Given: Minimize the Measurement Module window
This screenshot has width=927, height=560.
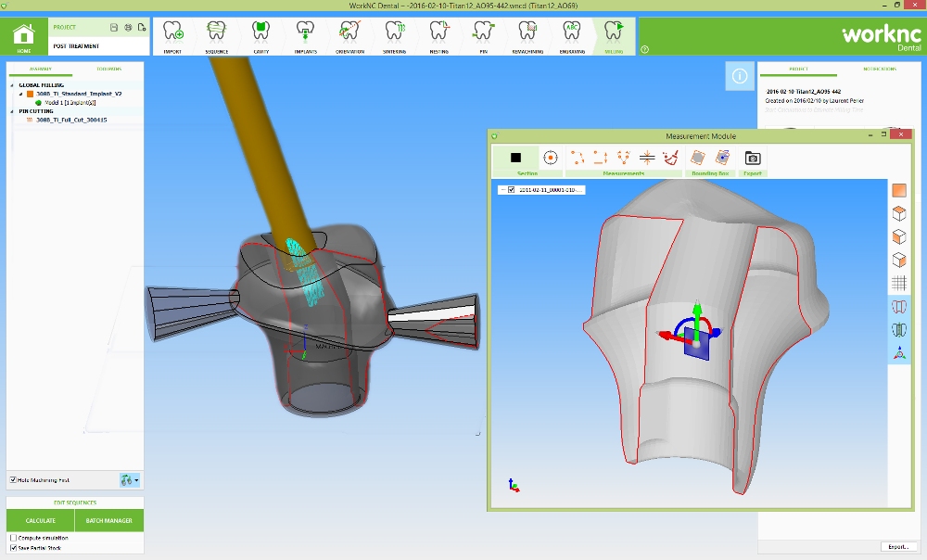Looking at the screenshot, I should tap(870, 135).
